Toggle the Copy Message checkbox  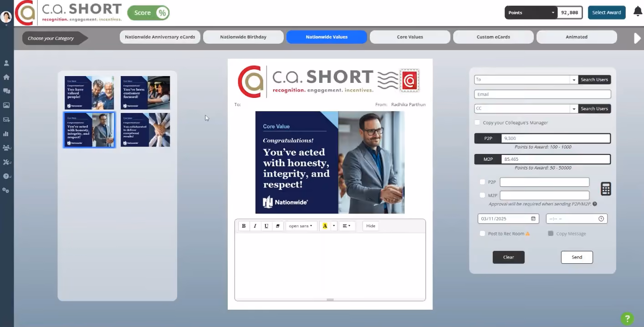pyautogui.click(x=551, y=234)
